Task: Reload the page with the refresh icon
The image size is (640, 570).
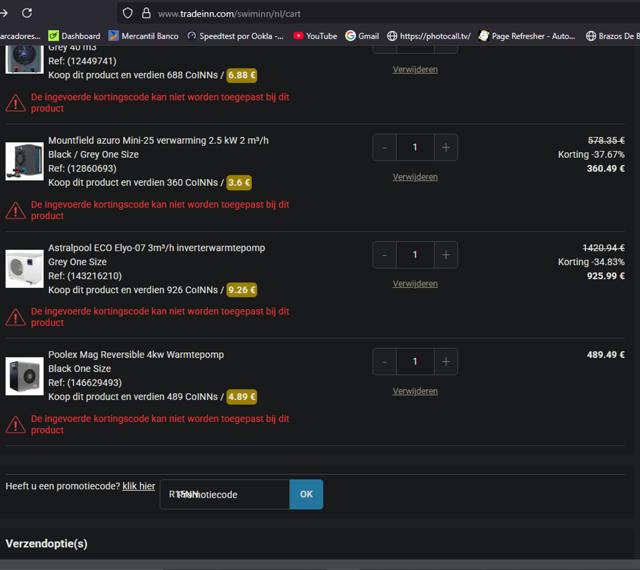Action: 27,13
